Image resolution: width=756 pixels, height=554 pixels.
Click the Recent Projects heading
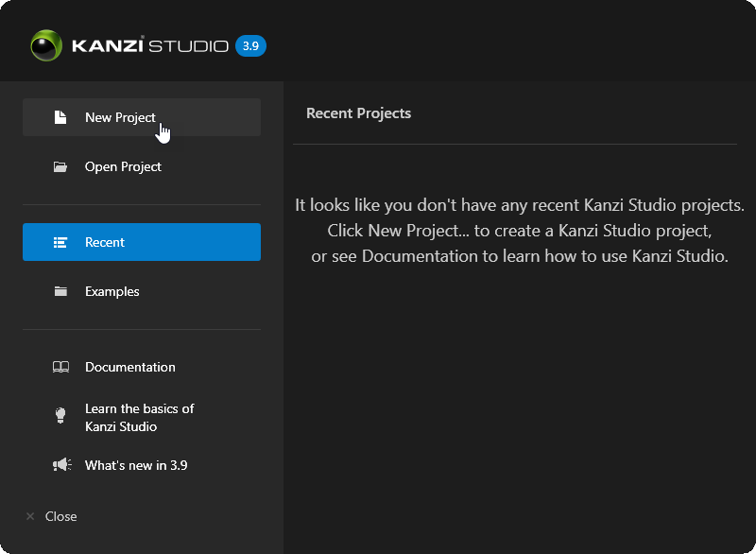click(358, 113)
